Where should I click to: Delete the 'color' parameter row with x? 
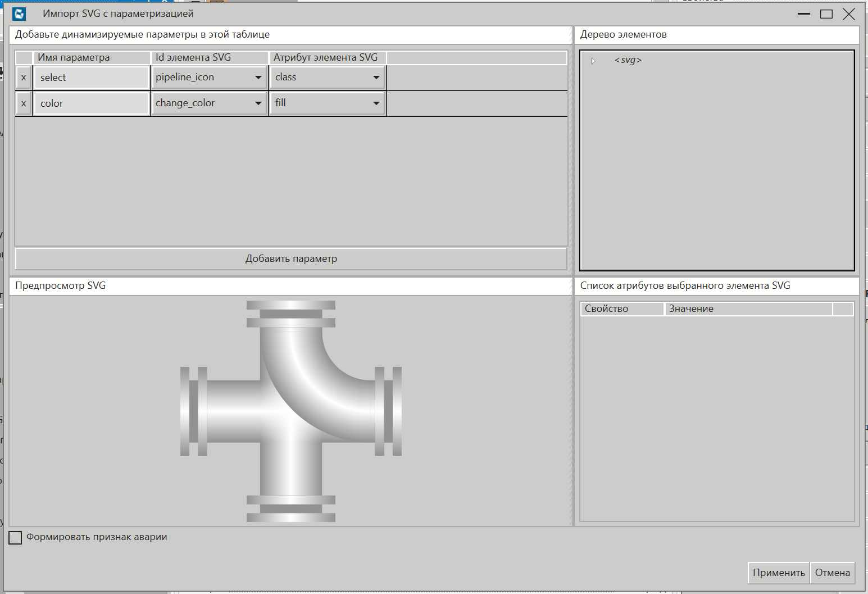tap(24, 103)
